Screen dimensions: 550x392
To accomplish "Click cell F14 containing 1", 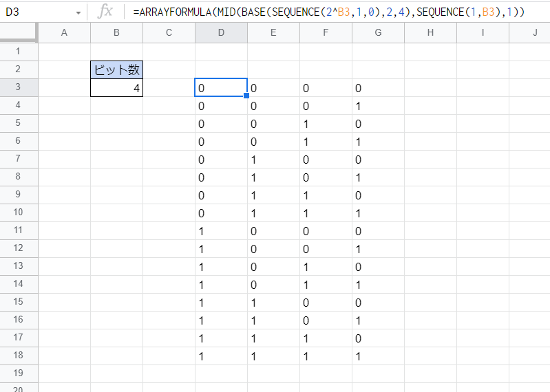I will [326, 284].
